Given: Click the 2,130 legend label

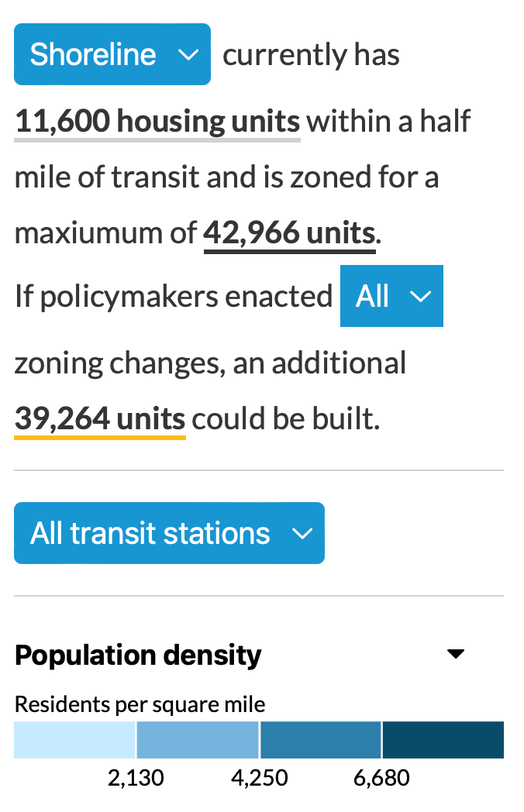Looking at the screenshot, I should 136,777.
